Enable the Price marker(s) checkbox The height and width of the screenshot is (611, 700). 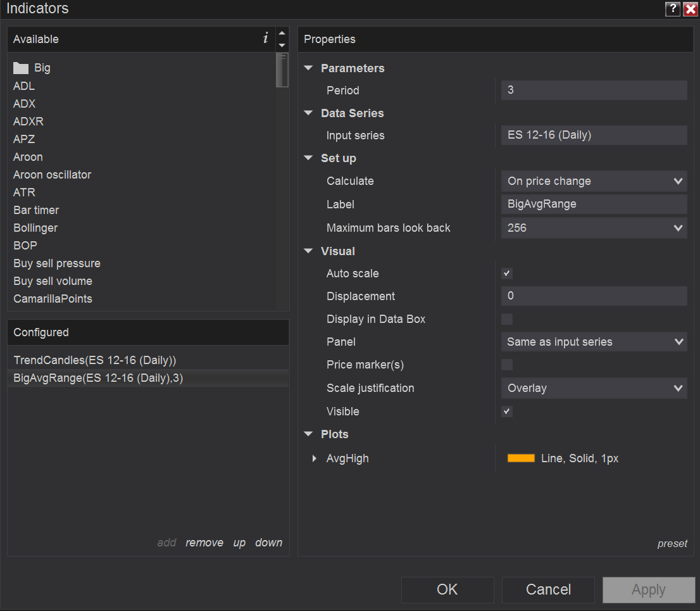click(x=507, y=365)
